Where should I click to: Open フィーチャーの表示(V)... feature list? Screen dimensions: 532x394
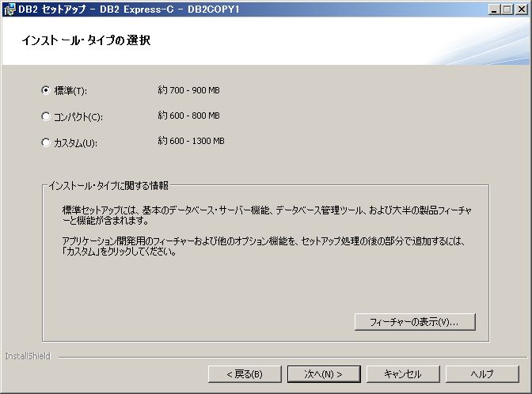coord(415,321)
